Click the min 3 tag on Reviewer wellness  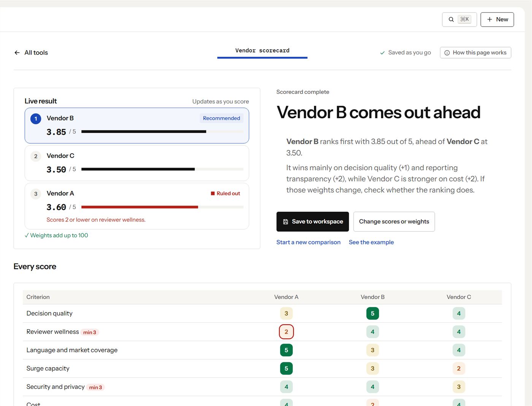pyautogui.click(x=90, y=332)
